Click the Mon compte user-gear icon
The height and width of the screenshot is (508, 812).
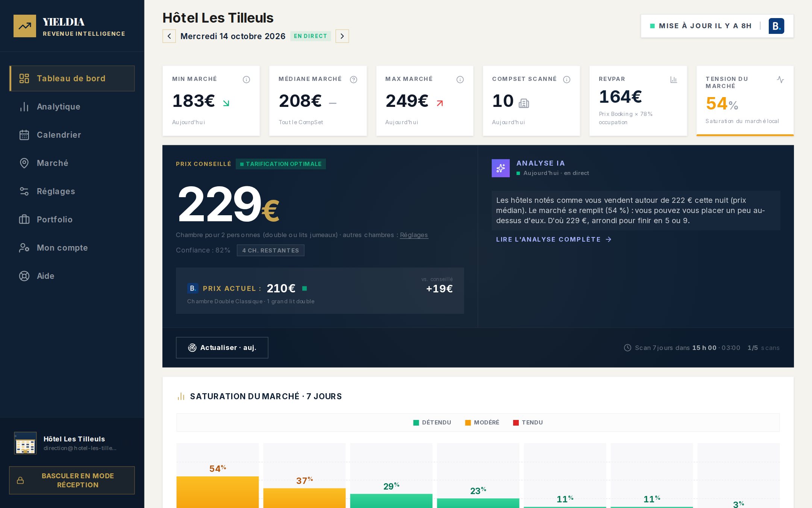(24, 248)
